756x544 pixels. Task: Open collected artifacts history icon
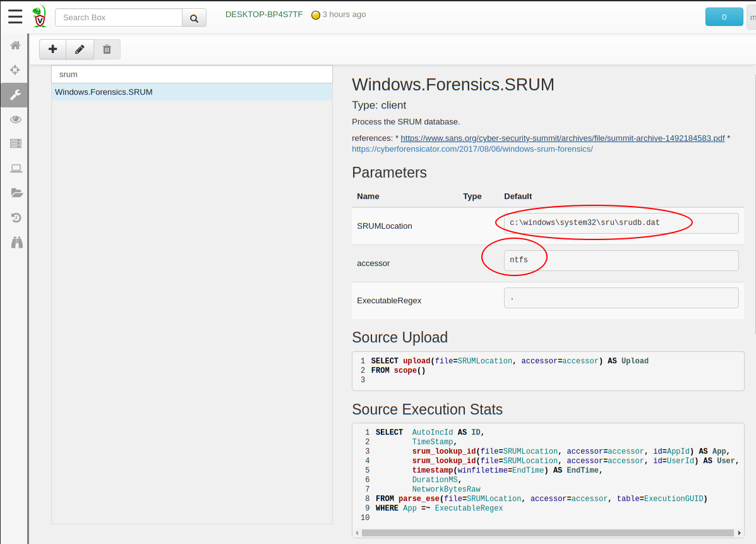click(16, 218)
